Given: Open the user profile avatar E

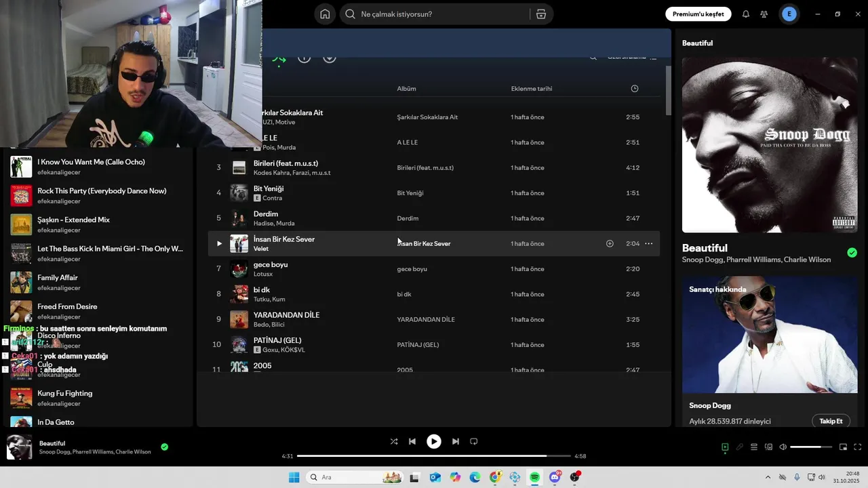Looking at the screenshot, I should tap(789, 14).
